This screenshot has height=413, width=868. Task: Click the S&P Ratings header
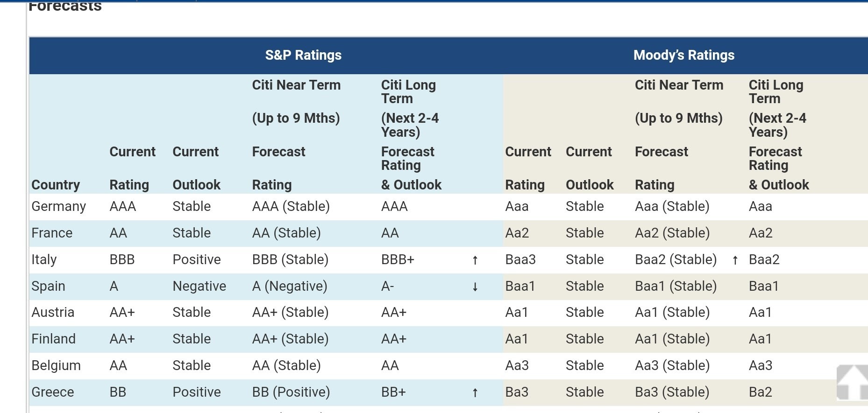pos(303,55)
